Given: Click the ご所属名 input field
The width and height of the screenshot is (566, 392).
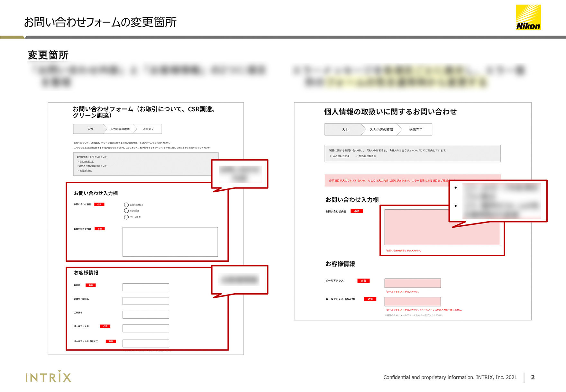Looking at the screenshot, I should click(x=146, y=315).
